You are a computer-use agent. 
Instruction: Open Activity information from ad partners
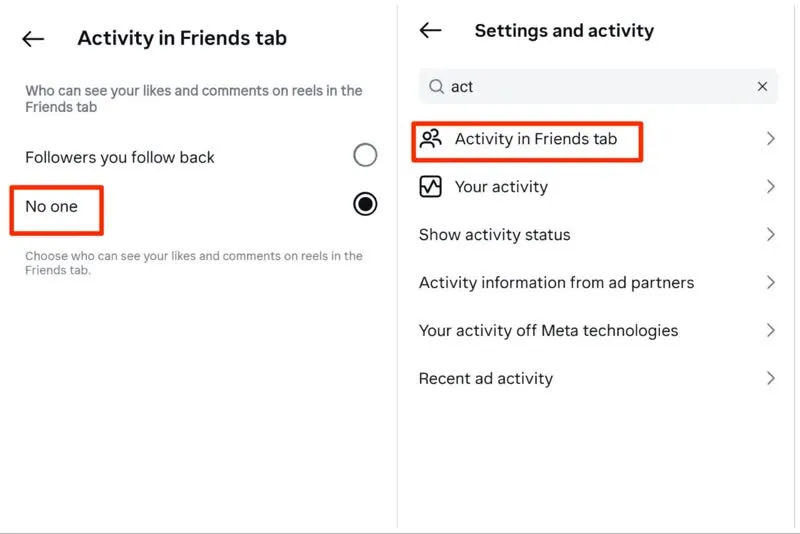pyautogui.click(x=556, y=283)
